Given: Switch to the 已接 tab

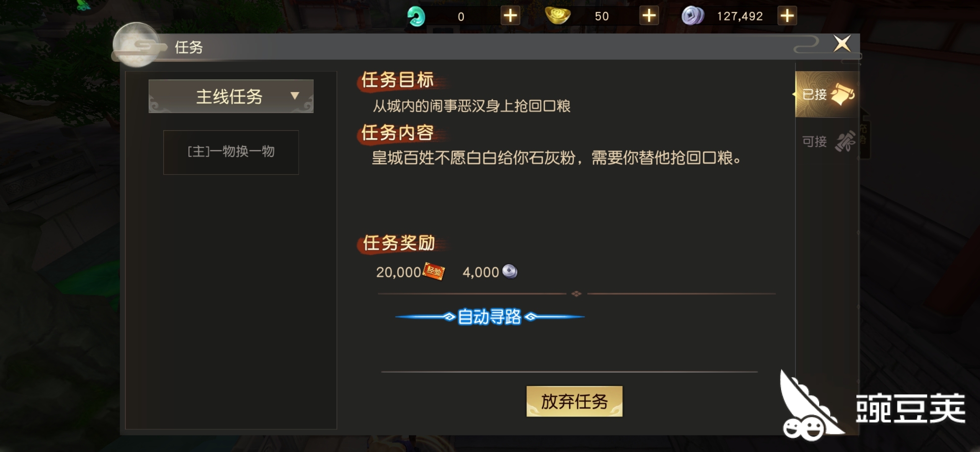Looking at the screenshot, I should coord(827,94).
